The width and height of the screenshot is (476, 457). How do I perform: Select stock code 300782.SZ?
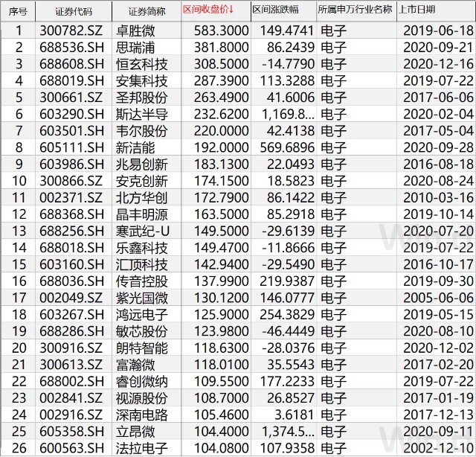point(71,31)
